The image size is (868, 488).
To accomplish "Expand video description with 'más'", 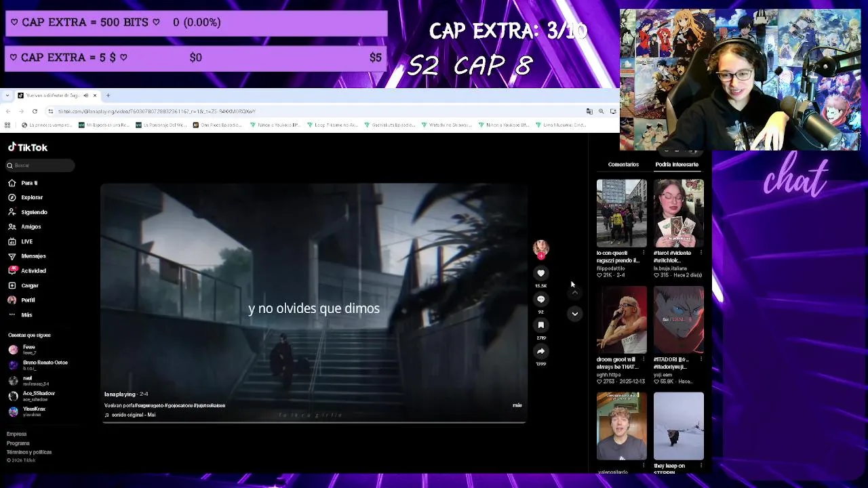I will (x=517, y=405).
